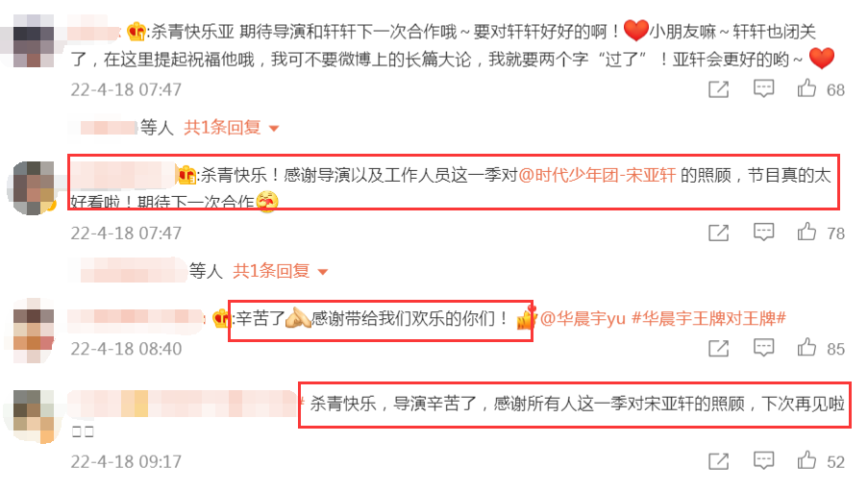868x492 pixels.
Task: Share the first comment posted 07:47
Action: [x=719, y=89]
